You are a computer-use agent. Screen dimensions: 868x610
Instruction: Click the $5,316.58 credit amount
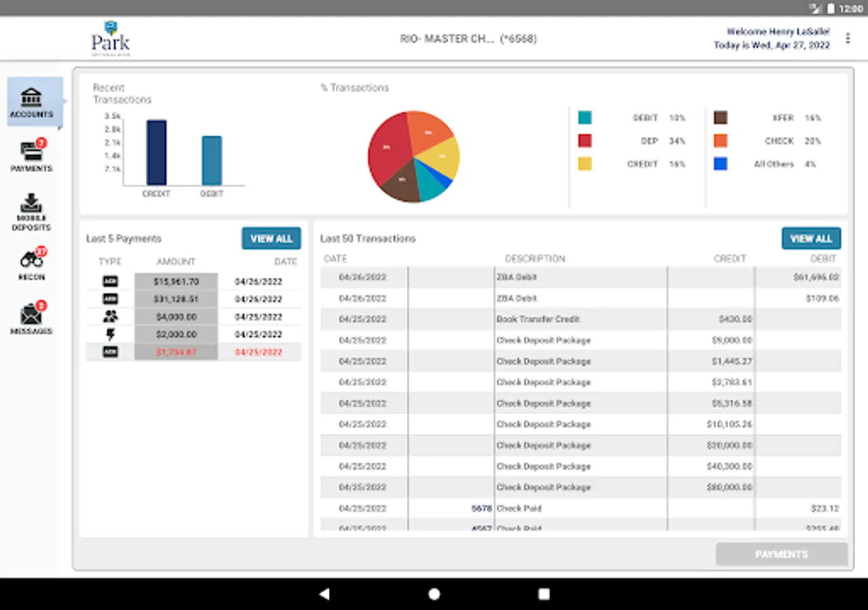pos(732,403)
